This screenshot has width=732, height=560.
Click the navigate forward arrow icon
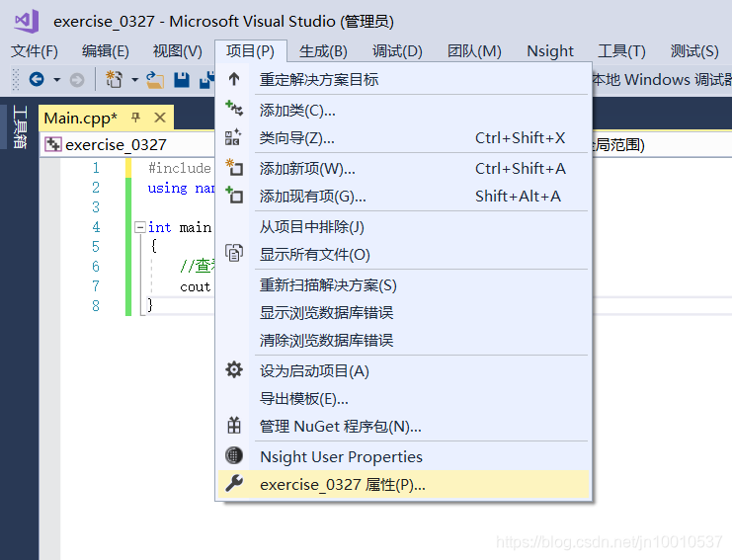(x=77, y=80)
